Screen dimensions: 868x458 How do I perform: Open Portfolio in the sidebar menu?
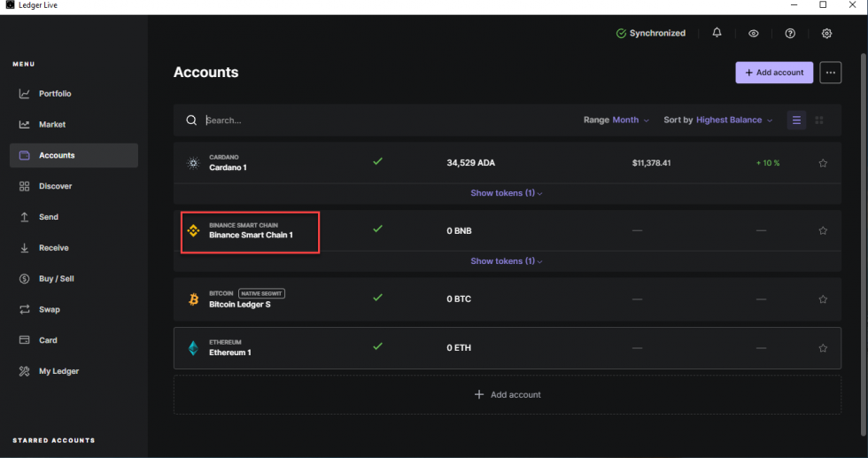click(54, 94)
